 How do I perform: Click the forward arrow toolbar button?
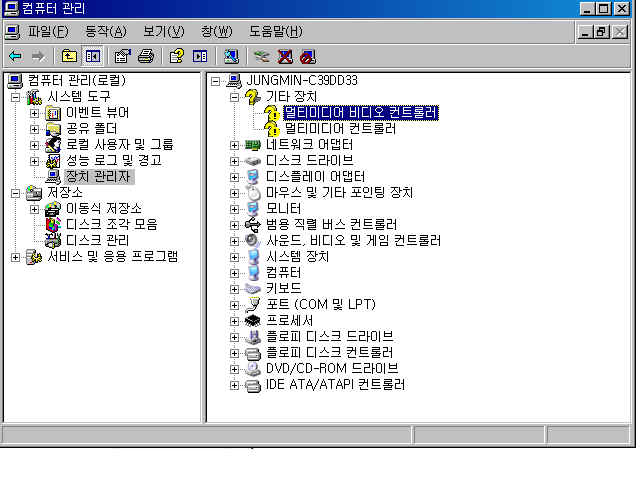38,56
